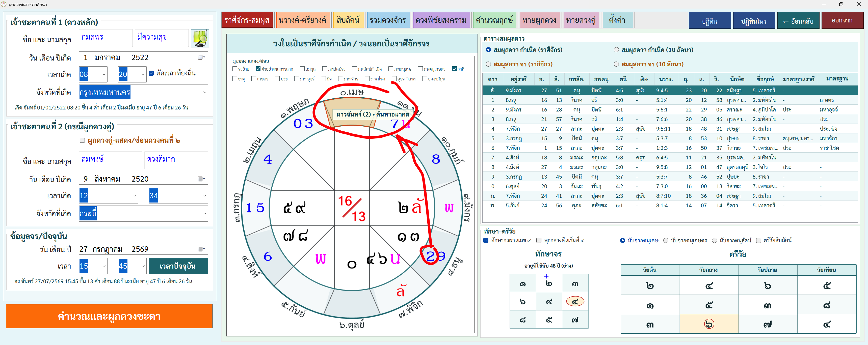Click the app icon in the title bar
The image size is (868, 345).
[4, 4]
